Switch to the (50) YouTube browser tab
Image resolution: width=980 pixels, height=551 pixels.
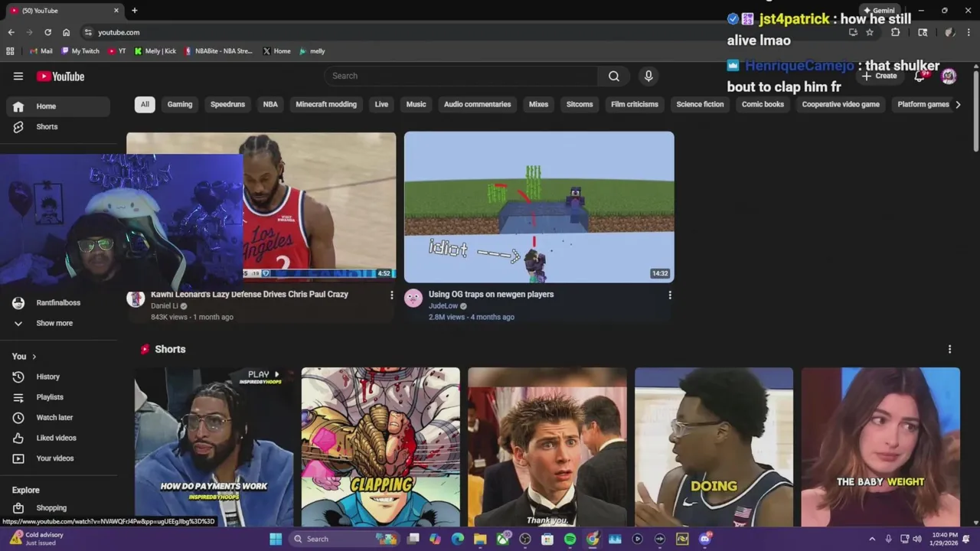(x=63, y=11)
